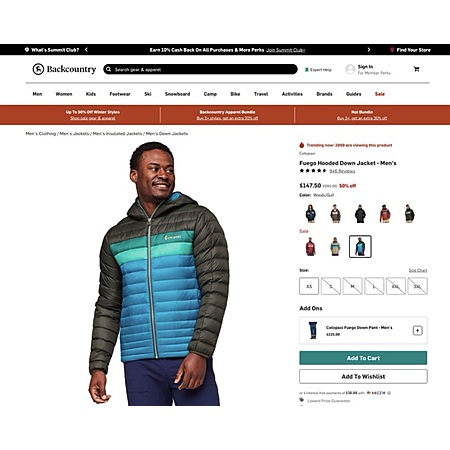The width and height of the screenshot is (450, 450).
Task: Click the Add To Cart button
Action: tap(363, 358)
